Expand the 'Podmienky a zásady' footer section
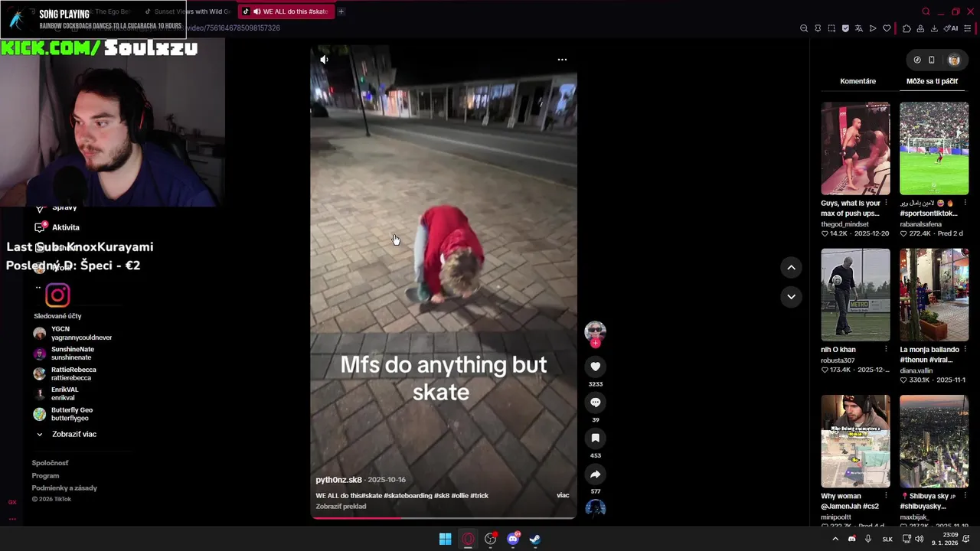This screenshot has width=980, height=551. pos(64,488)
